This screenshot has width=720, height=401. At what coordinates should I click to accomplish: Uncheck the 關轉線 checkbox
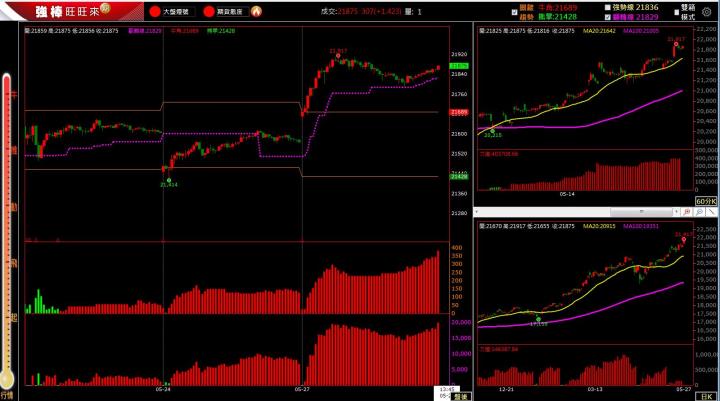pyautogui.click(x=608, y=17)
